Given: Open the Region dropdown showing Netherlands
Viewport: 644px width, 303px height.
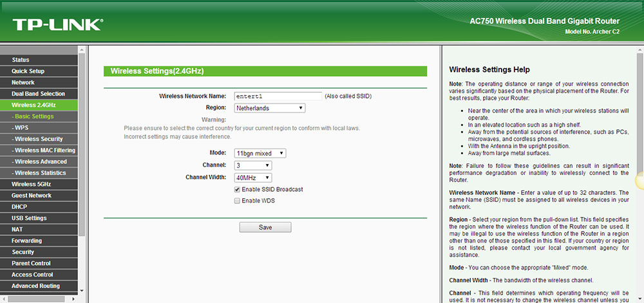Looking at the screenshot, I should [x=269, y=108].
